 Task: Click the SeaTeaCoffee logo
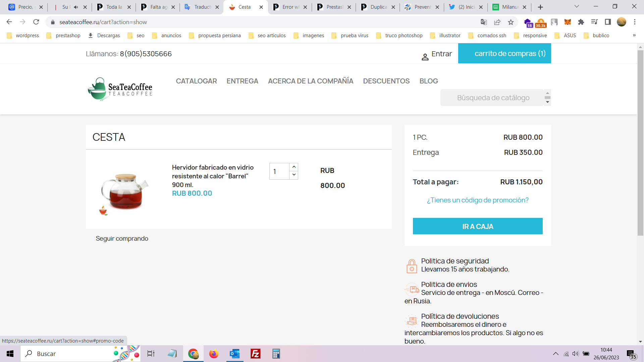(x=120, y=89)
